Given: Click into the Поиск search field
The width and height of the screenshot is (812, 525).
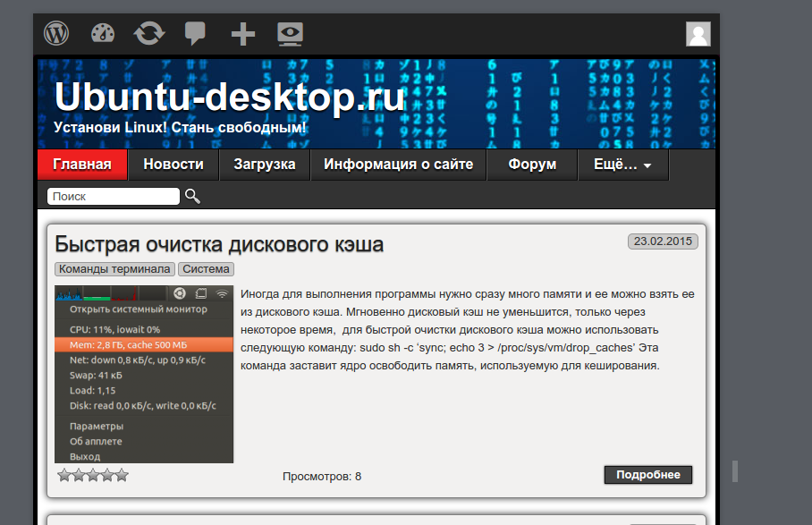Looking at the screenshot, I should (114, 197).
